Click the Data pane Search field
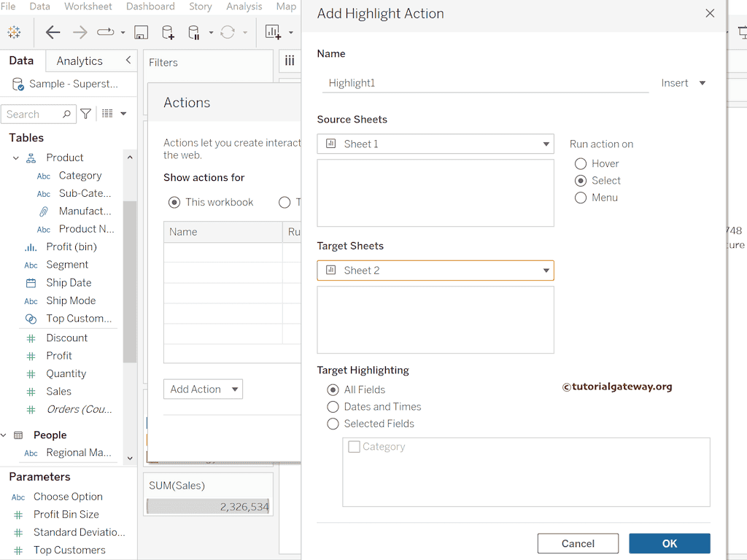 (x=38, y=114)
